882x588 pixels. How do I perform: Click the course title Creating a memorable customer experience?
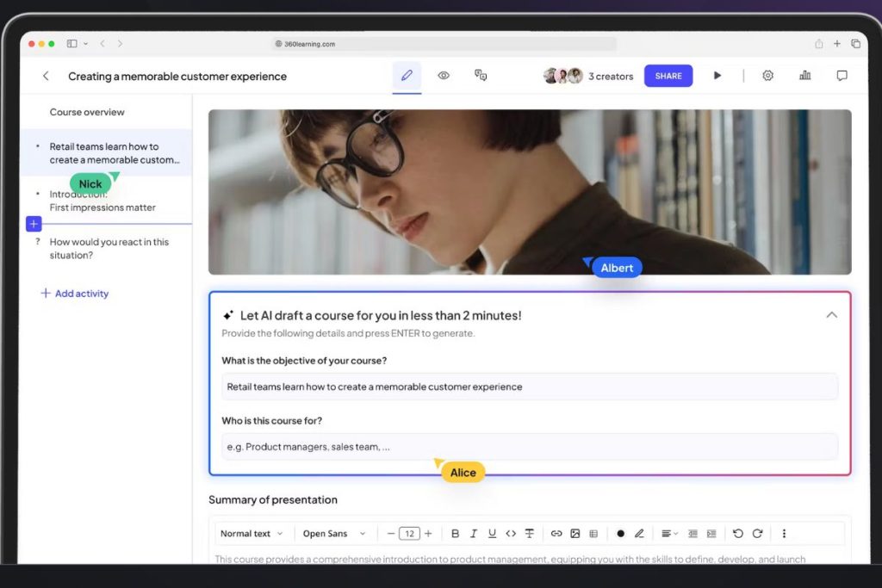[177, 76]
